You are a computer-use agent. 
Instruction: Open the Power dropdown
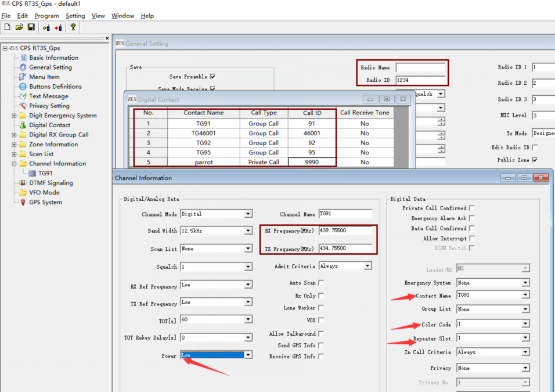tap(248, 355)
